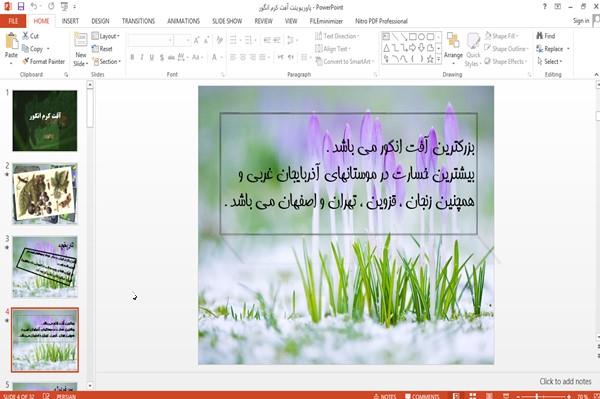Select slide 2 thumbnail with leaves
The image size is (600, 399).
pyautogui.click(x=45, y=194)
